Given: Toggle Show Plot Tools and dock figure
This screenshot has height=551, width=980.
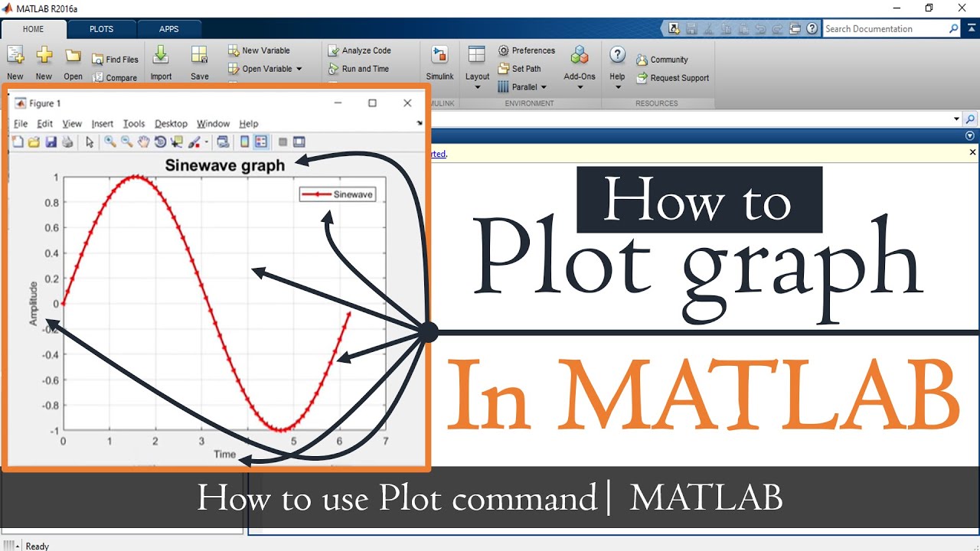Looking at the screenshot, I should coord(299,142).
